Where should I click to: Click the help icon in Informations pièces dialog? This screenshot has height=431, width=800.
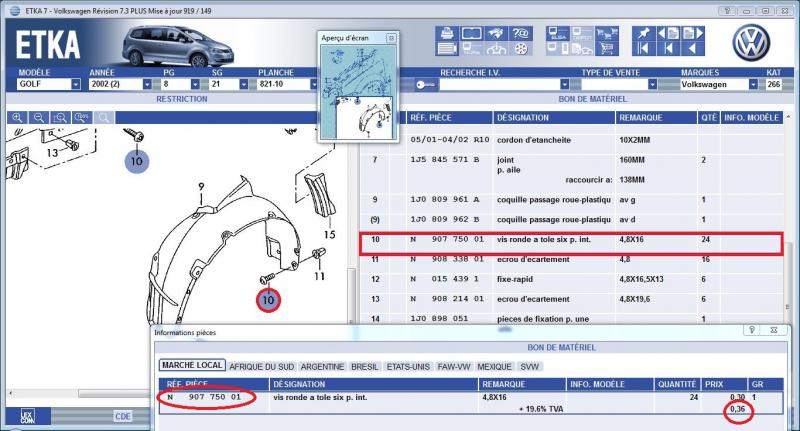[752, 330]
